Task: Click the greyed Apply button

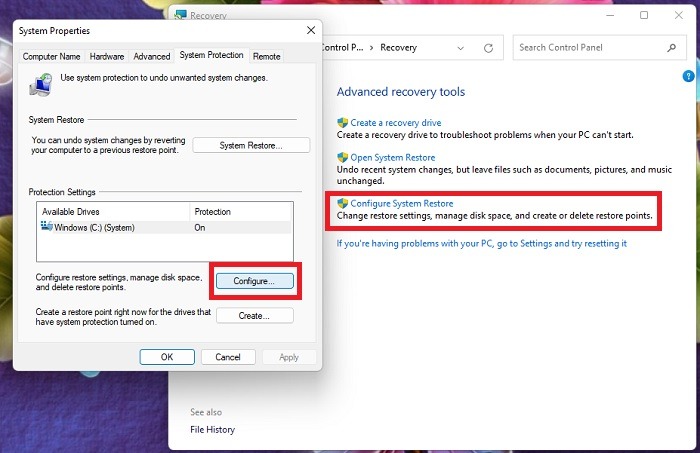Action: [289, 357]
